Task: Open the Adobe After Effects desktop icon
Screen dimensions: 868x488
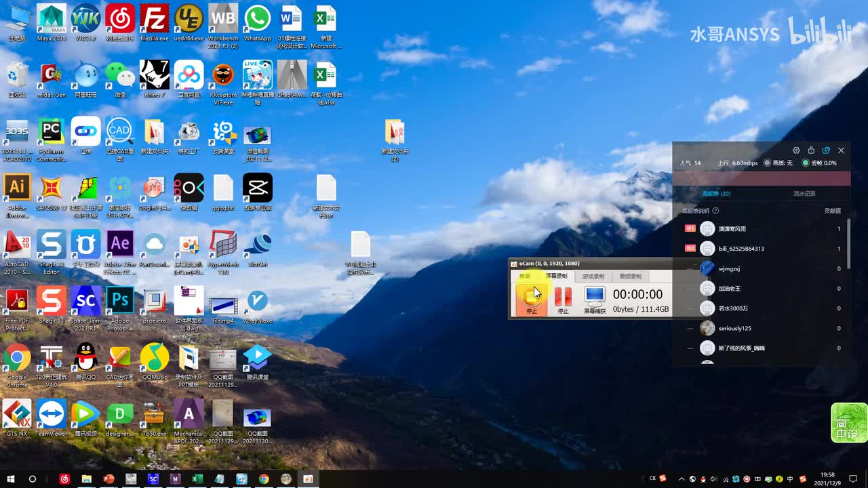Action: tap(120, 252)
